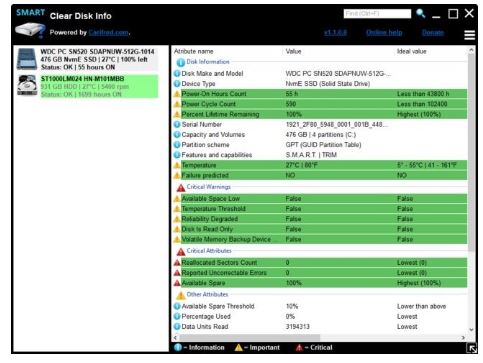Select the Reliability Degraded row
This screenshot has height=363, width=483.
click(320, 219)
